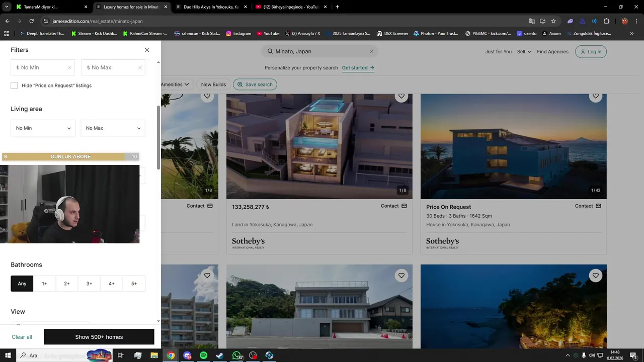
Task: Favorite the 133,258,277 ₺ Yokosuka land listing
Action: pyautogui.click(x=401, y=96)
